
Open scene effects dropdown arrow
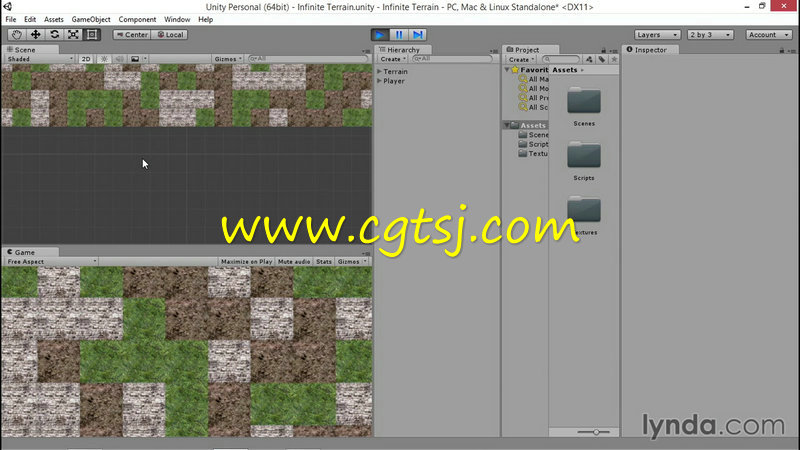coord(145,59)
